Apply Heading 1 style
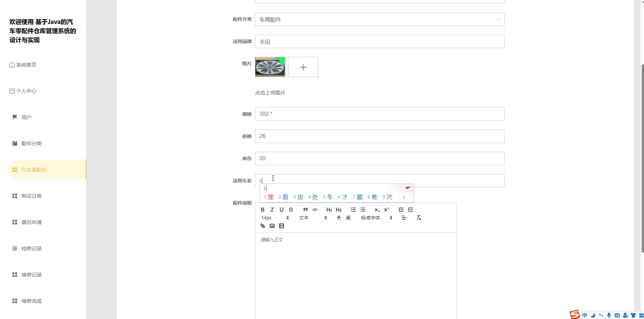The width and height of the screenshot is (644, 319). click(x=329, y=210)
